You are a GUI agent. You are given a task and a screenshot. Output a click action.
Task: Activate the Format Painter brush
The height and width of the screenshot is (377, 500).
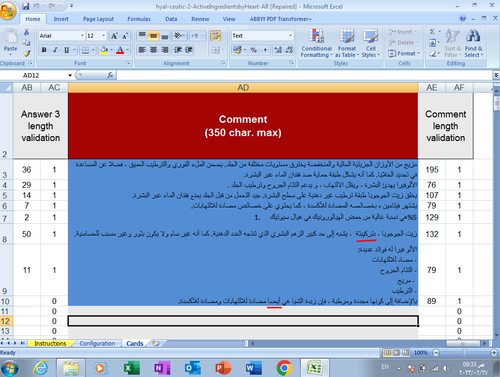click(27, 53)
